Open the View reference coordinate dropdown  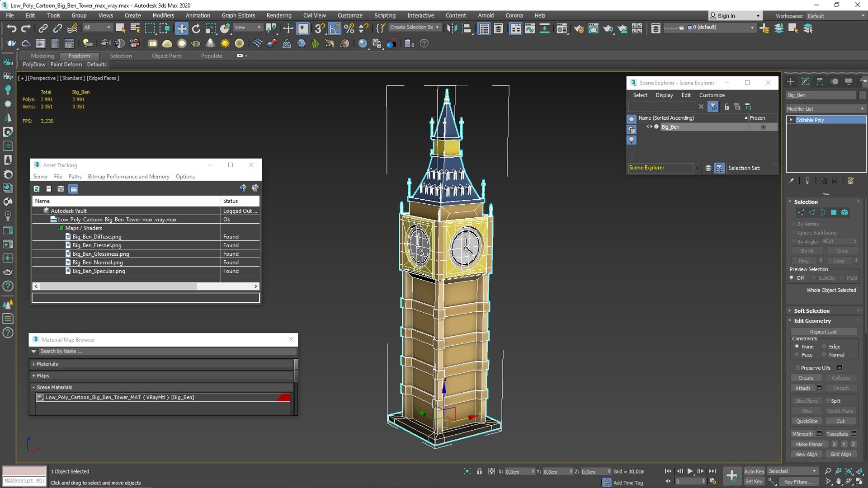(247, 28)
